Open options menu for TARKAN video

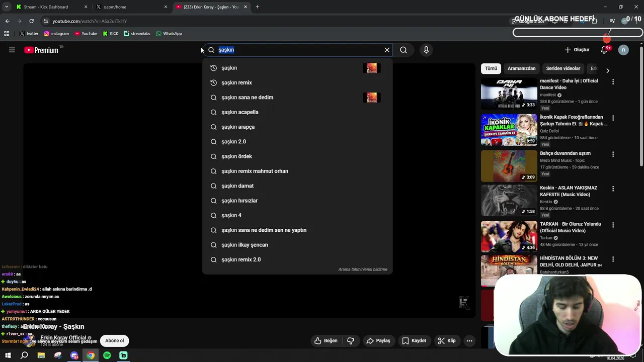(613, 225)
